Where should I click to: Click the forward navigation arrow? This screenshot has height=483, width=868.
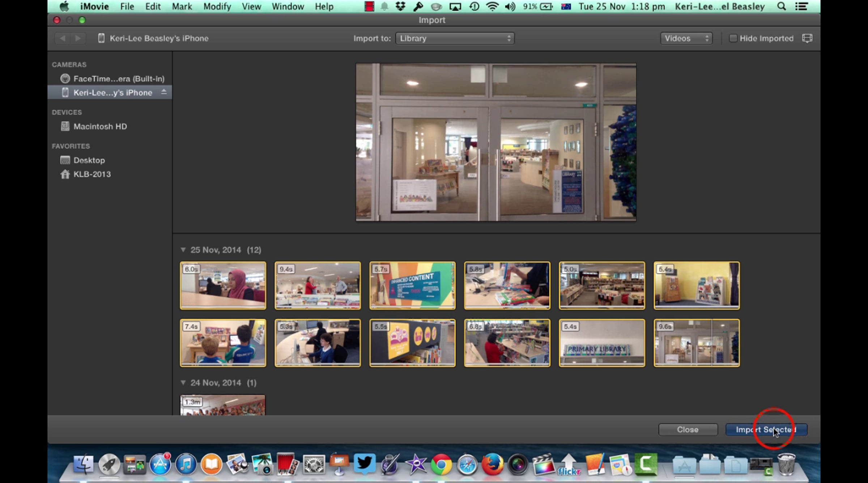pos(78,38)
